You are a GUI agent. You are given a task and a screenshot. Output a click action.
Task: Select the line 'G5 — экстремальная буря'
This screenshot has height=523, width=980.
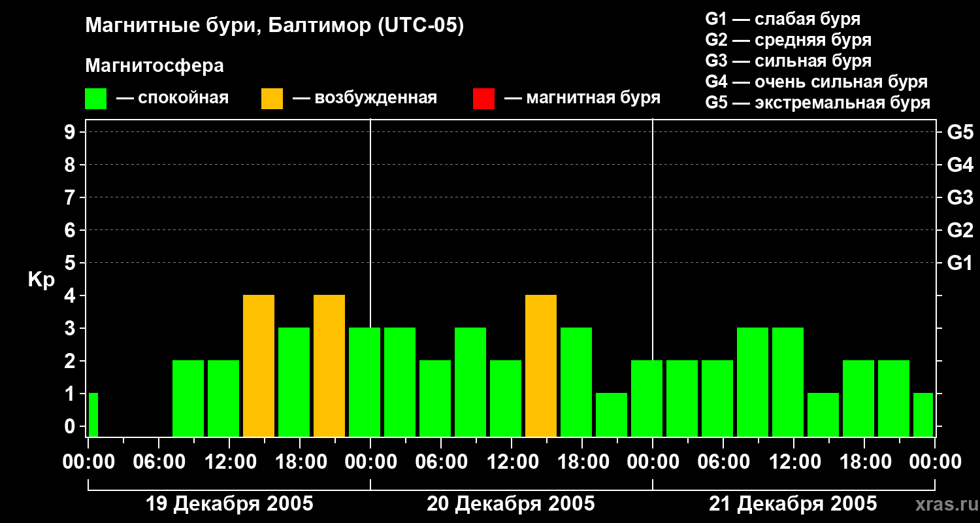tap(818, 103)
